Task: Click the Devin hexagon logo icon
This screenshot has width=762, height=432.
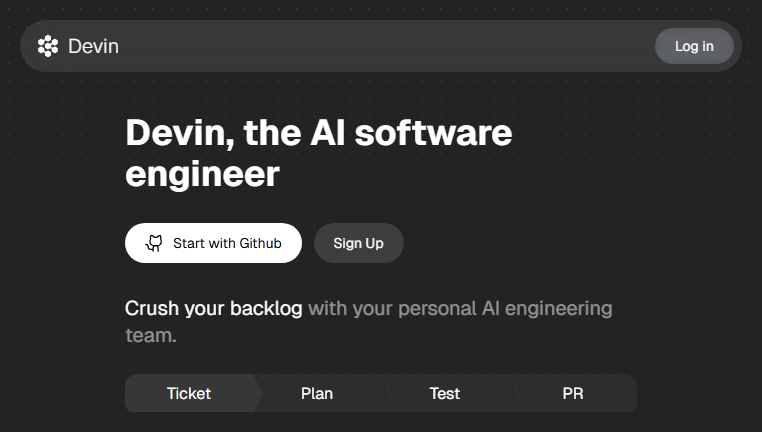Action: pos(48,46)
